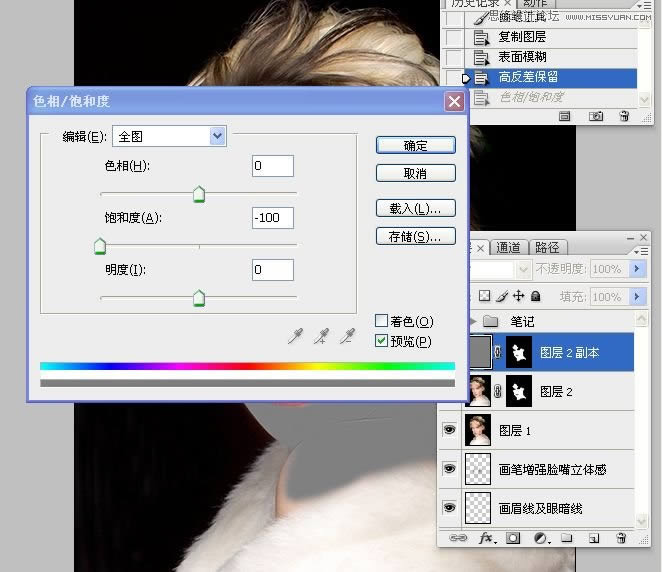Image resolution: width=662 pixels, height=572 pixels.
Task: Click the 取消 (Cancel) button
Action: [415, 173]
